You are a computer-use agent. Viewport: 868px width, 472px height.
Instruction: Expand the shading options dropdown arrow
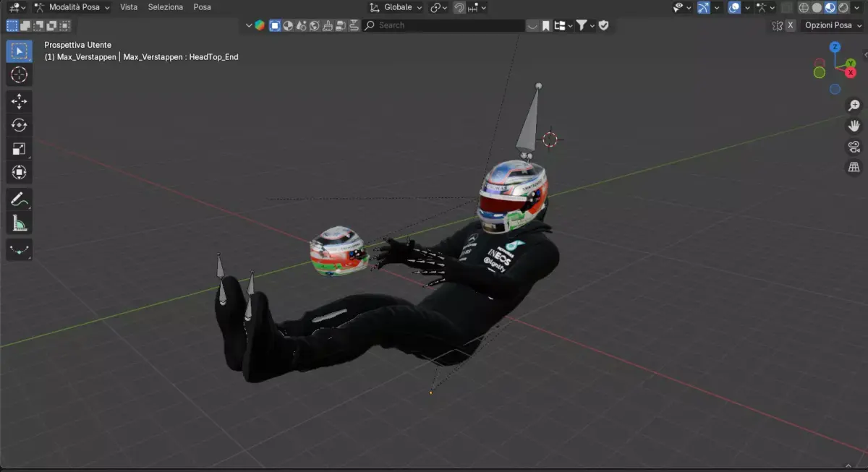pos(856,7)
